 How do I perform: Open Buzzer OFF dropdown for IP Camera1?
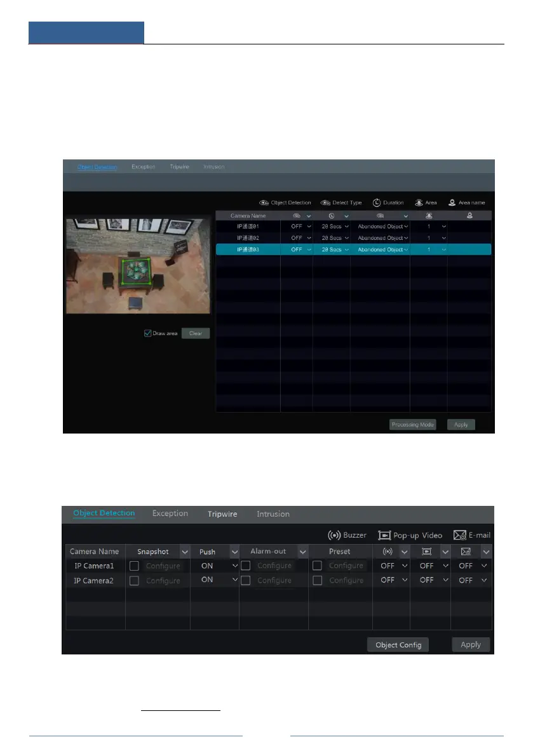[x=394, y=566]
